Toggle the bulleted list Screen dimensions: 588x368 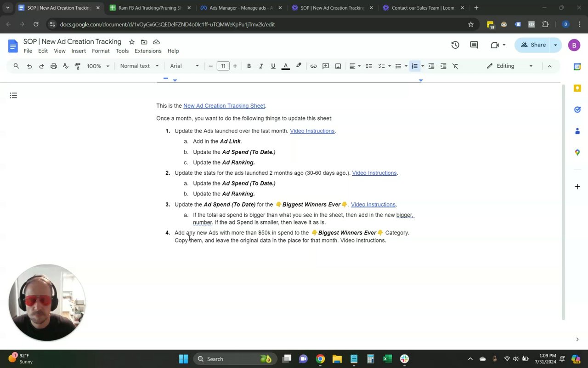pyautogui.click(x=398, y=66)
